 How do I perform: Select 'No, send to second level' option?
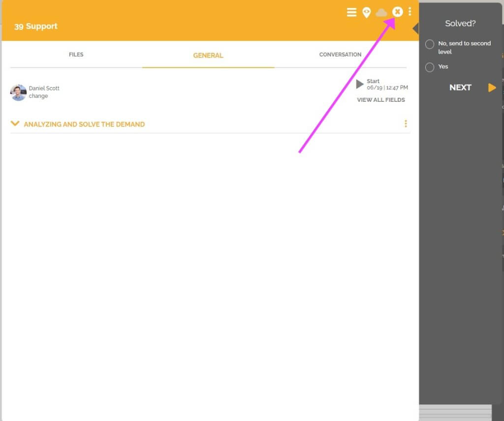point(429,44)
